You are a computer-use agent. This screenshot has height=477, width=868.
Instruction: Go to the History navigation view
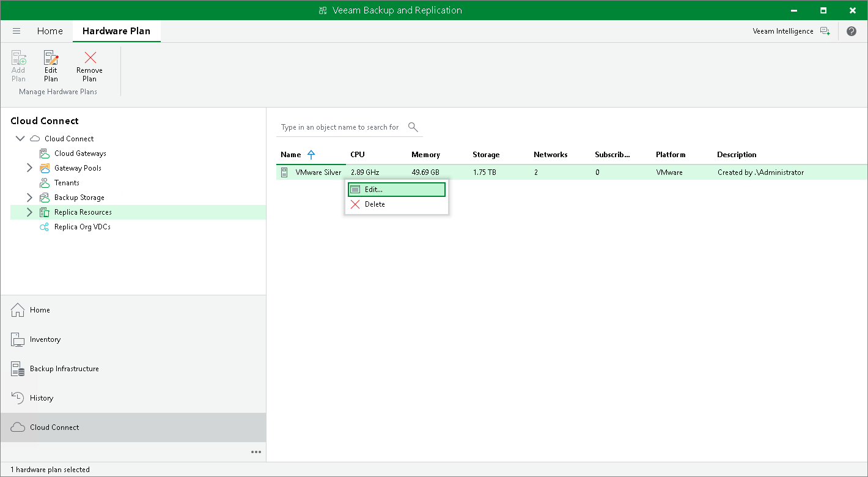(133, 398)
